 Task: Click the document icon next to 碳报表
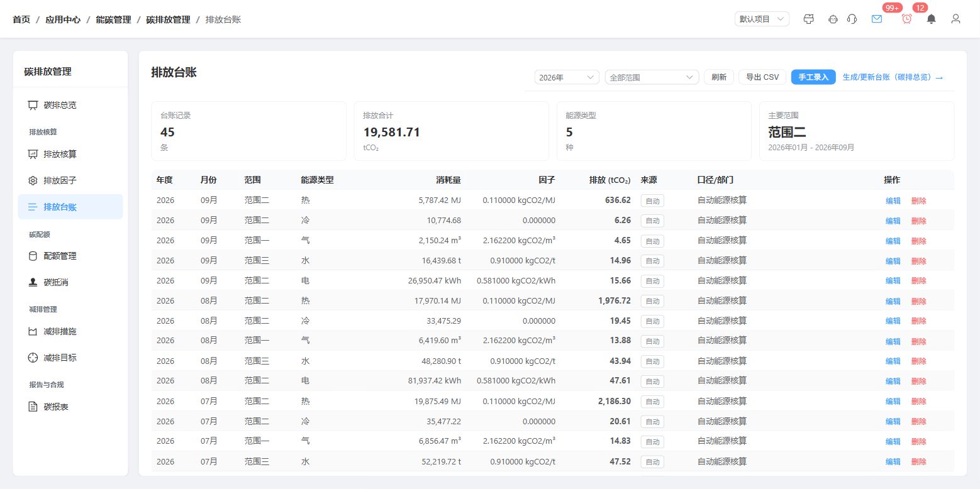point(33,407)
